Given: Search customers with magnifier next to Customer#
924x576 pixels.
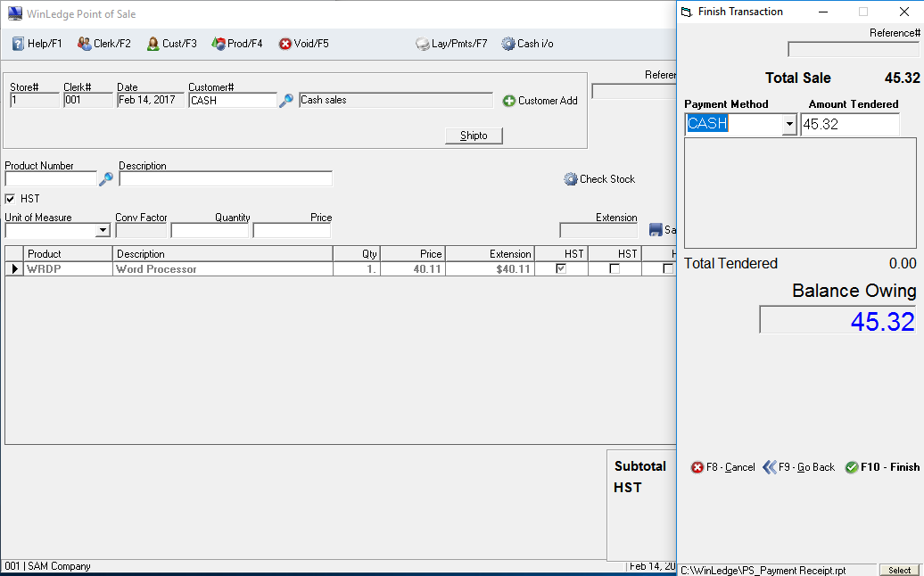Looking at the screenshot, I should click(x=286, y=101).
